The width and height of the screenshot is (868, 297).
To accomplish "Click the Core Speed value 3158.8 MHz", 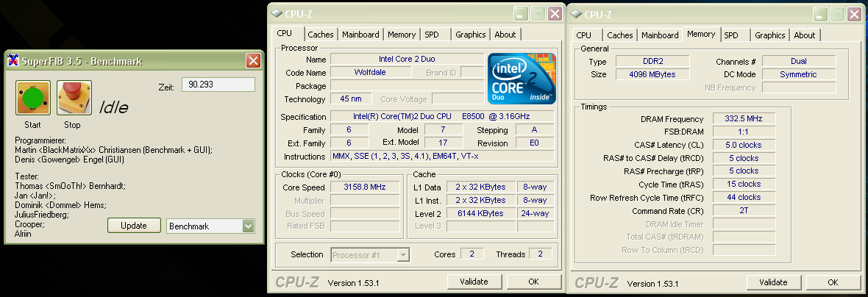I will [365, 187].
